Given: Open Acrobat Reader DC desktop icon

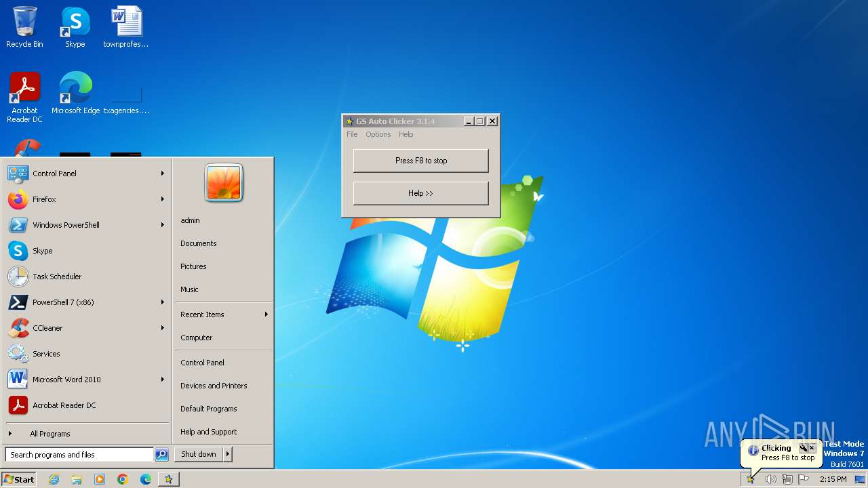Looking at the screenshot, I should tap(24, 98).
